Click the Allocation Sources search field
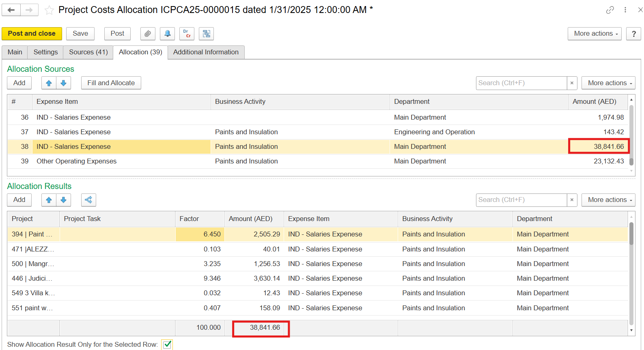The image size is (644, 350). pyautogui.click(x=521, y=83)
